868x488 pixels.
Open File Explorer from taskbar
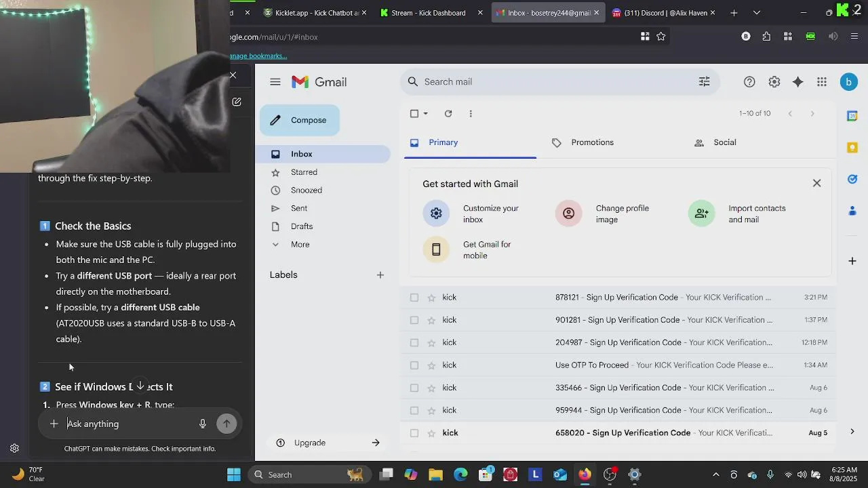435,474
